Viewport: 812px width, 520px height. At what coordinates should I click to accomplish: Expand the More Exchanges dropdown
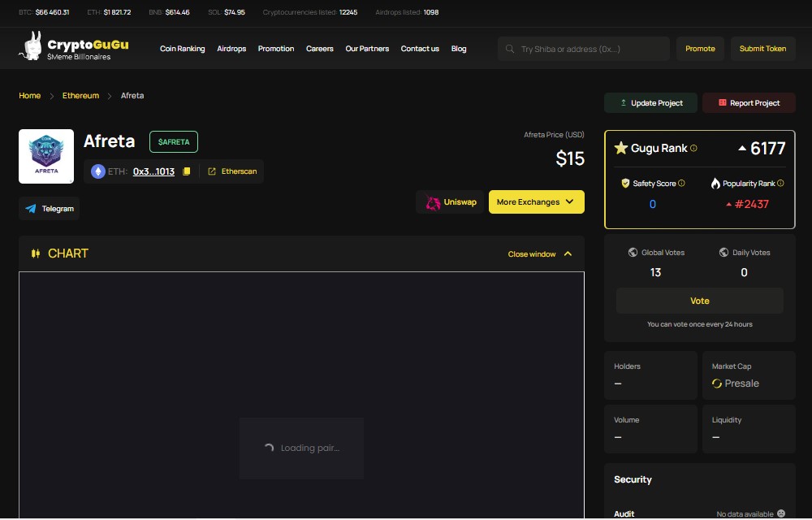[537, 202]
